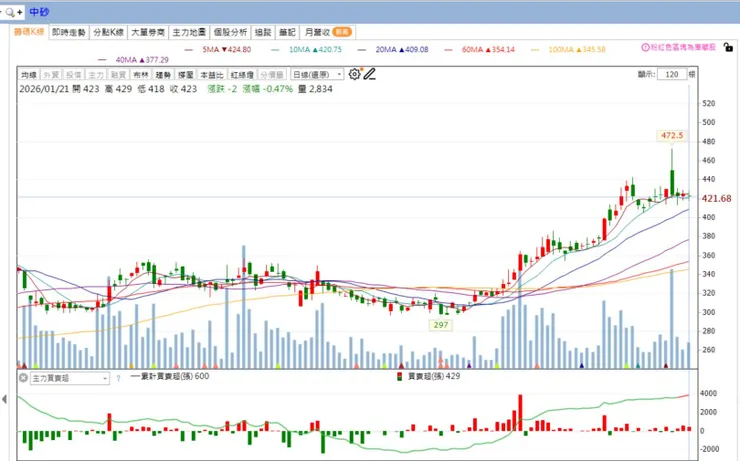Open the 大量券商 tab
The width and height of the screenshot is (740, 461).
148,32
